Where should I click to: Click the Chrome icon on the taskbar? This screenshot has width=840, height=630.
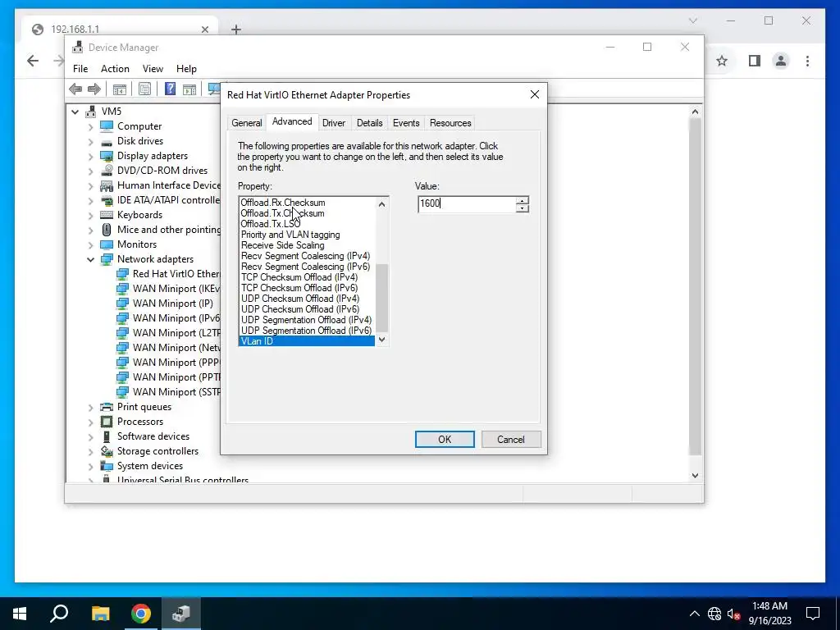click(140, 614)
